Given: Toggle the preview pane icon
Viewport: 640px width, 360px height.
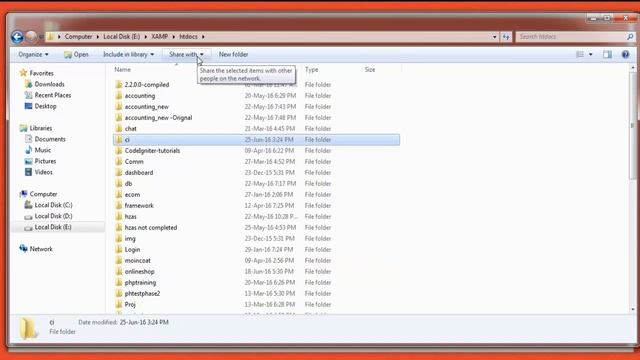Looking at the screenshot, I should (x=607, y=54).
